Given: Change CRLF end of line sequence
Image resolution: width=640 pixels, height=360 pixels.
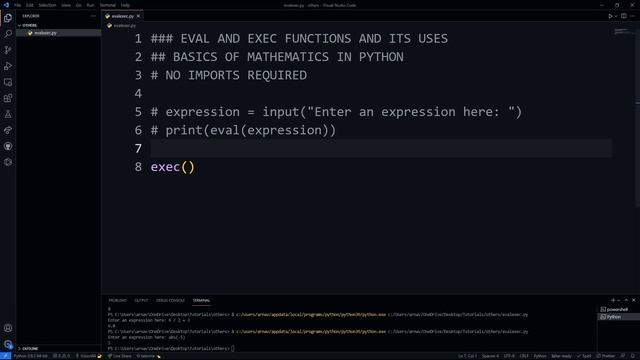Looking at the screenshot, I should pyautogui.click(x=524, y=356).
